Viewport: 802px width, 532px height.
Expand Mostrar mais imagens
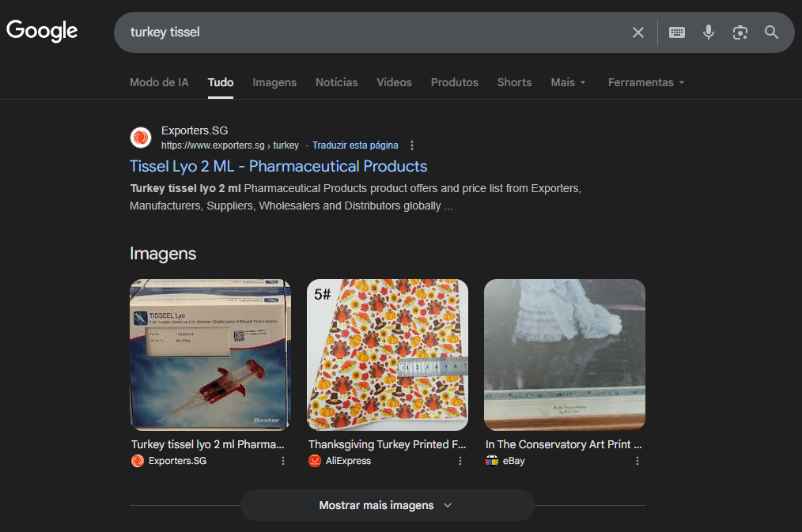tap(387, 505)
